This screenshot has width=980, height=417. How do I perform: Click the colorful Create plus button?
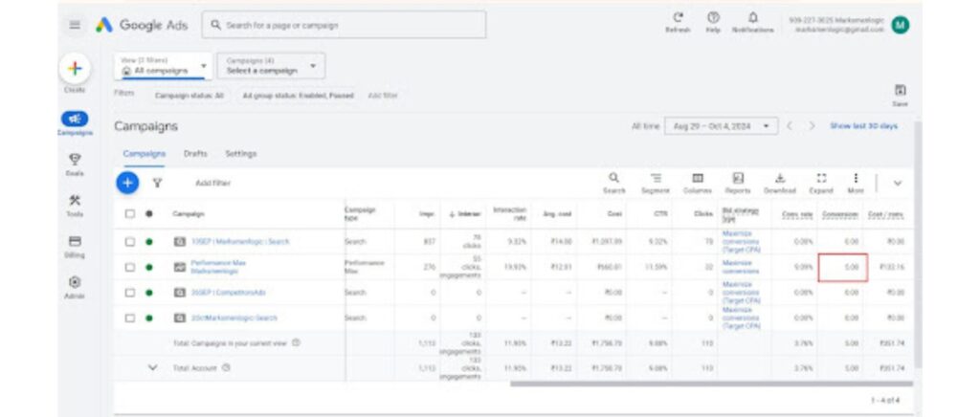click(x=75, y=69)
